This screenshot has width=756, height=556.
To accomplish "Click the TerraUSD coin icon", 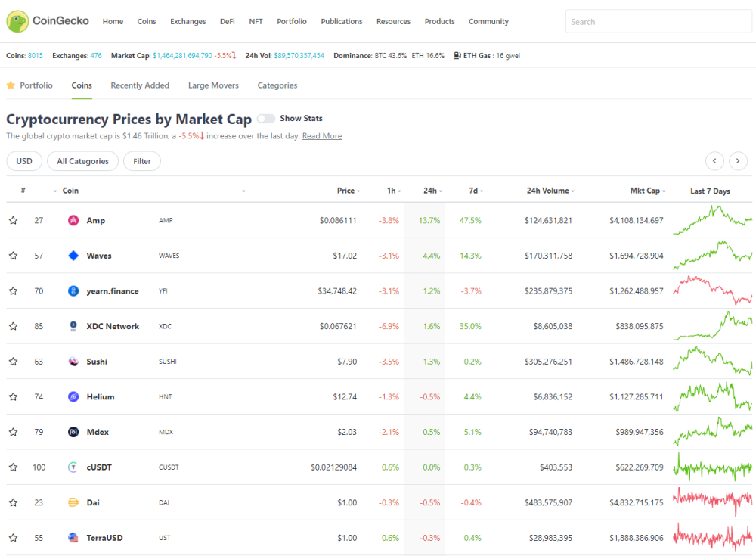I will click(x=73, y=538).
